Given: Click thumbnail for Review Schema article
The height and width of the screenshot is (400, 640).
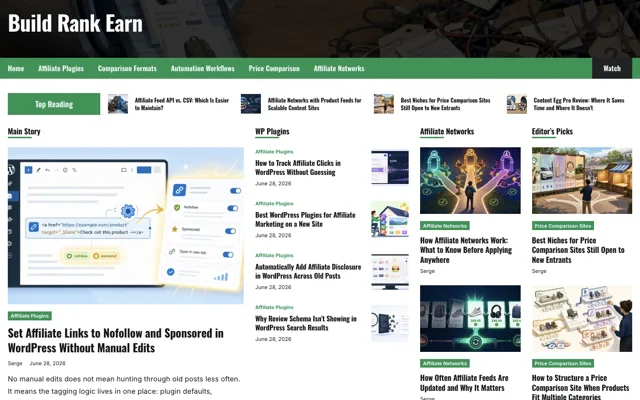Looking at the screenshot, I should (390, 323).
